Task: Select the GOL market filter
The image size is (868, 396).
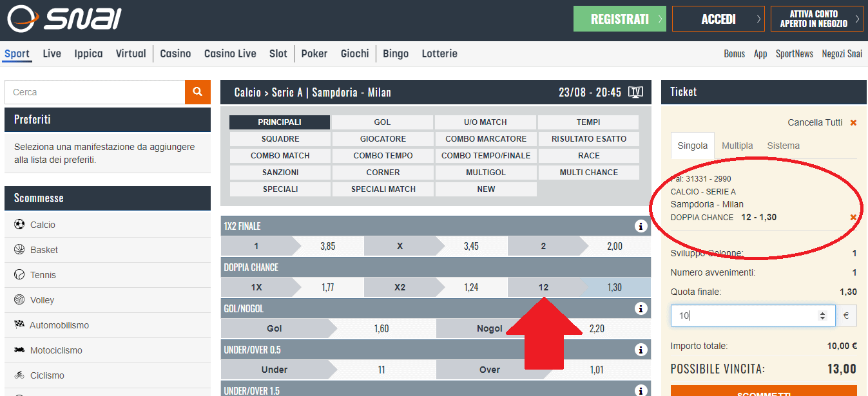Action: (x=382, y=122)
